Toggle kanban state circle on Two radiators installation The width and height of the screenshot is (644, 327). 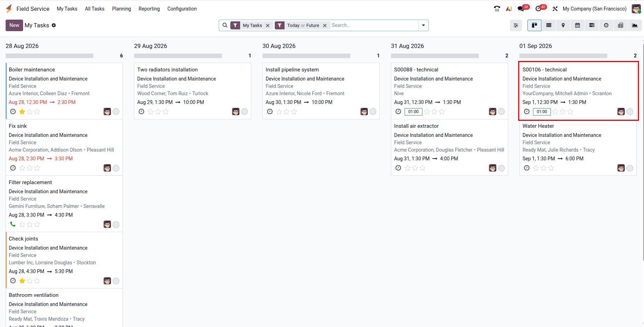pyautogui.click(x=245, y=112)
